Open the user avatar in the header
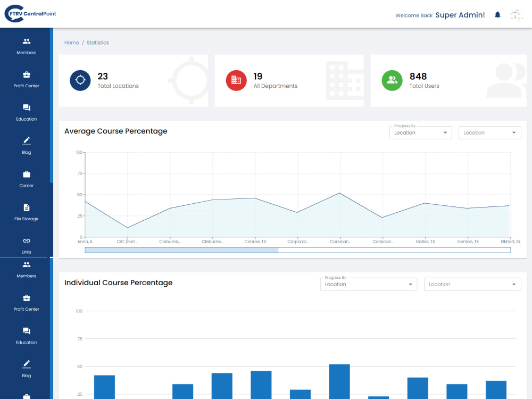This screenshot has width=532, height=399. click(x=517, y=15)
